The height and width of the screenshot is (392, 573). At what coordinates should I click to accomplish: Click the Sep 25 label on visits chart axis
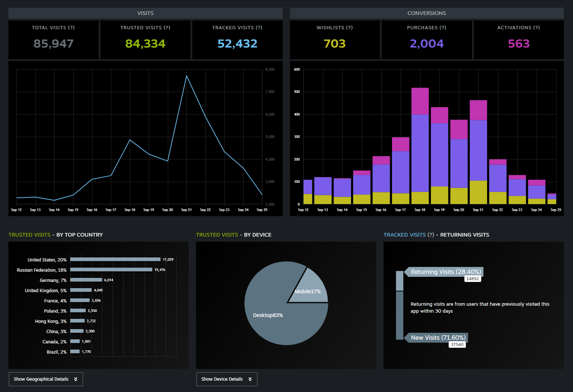point(262,210)
